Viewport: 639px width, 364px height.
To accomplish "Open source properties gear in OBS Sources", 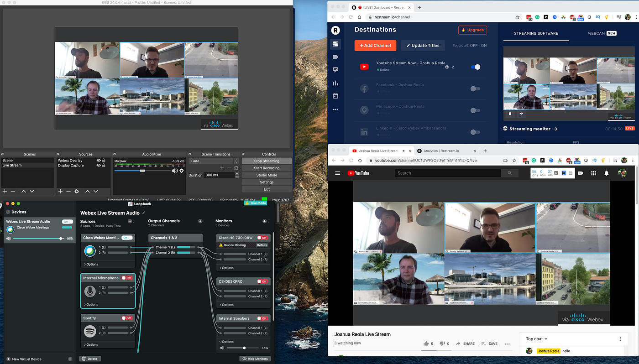I will coord(77,191).
